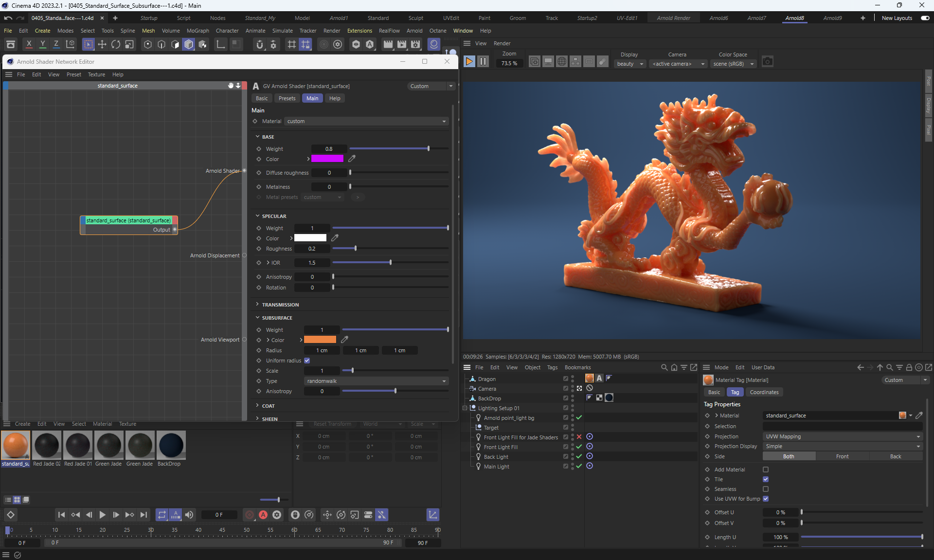Viewport: 934px width, 560px height.
Task: Enable the Seamless checkbox in Tag Properties
Action: (x=766, y=489)
